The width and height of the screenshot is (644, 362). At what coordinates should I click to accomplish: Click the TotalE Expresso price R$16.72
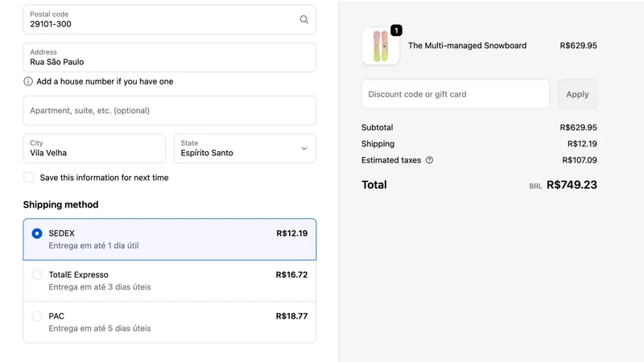[291, 274]
